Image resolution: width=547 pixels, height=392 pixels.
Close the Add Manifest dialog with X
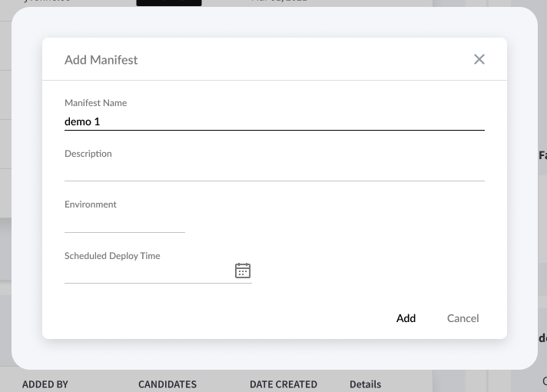479,59
